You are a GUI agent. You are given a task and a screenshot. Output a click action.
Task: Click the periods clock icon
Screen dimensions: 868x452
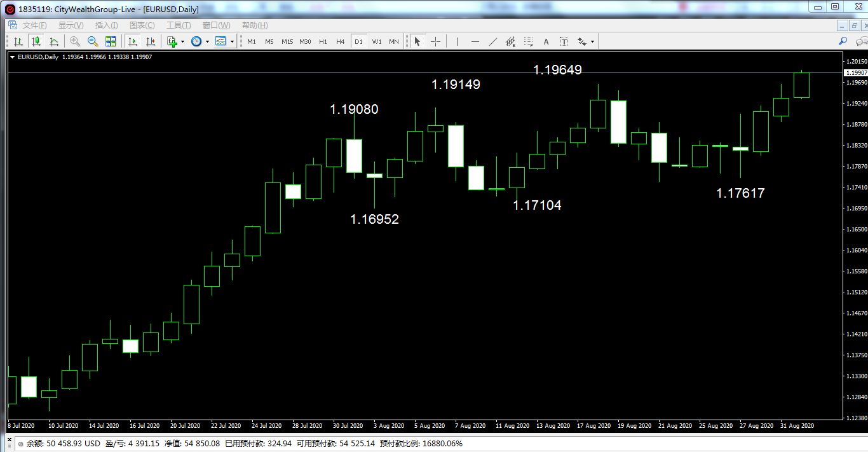[196, 41]
